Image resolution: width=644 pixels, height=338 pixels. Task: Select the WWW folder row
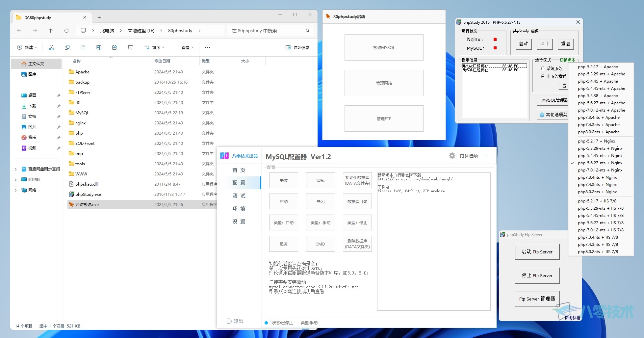142,174
